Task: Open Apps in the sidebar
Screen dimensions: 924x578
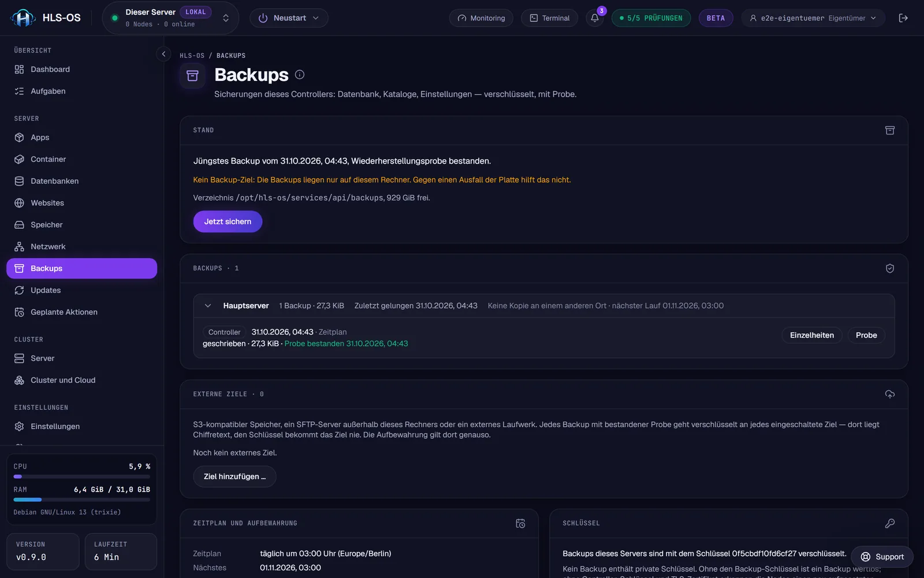Action: click(x=81, y=138)
